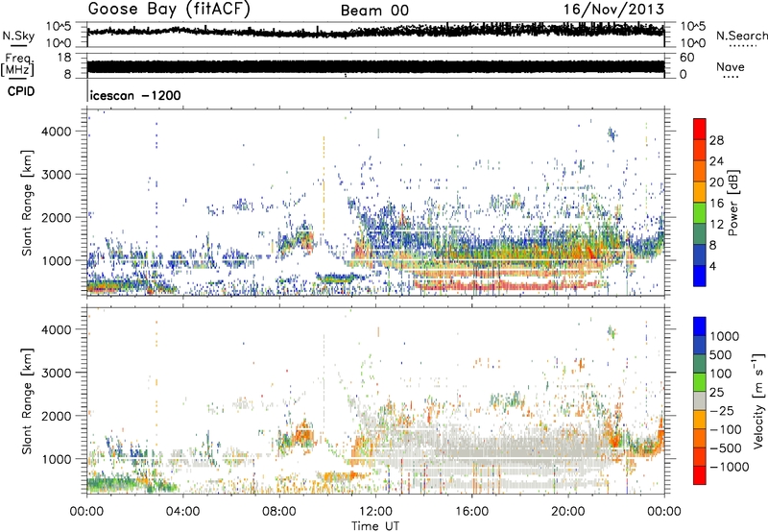Click the Goose Bay (fitACF) title
The width and height of the screenshot is (768, 532).
pyautogui.click(x=169, y=9)
